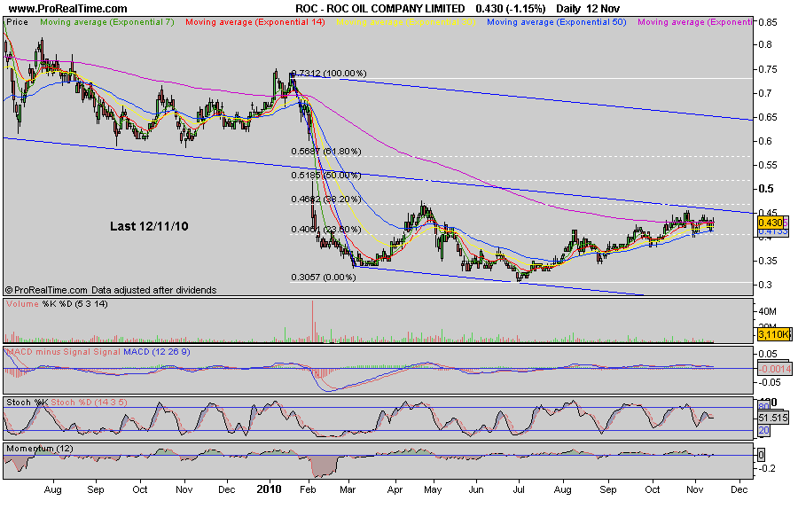
Task: Click the bold 0.5 price axis value
Action: point(766,189)
